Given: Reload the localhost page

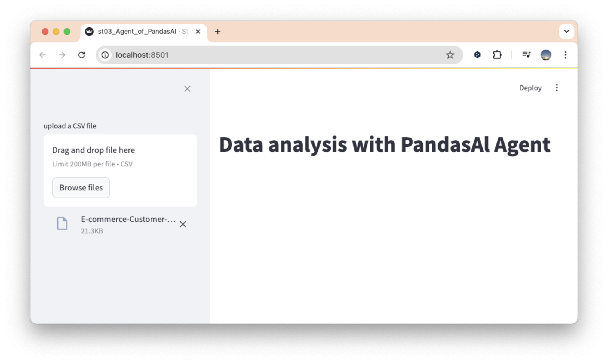Looking at the screenshot, I should (82, 55).
